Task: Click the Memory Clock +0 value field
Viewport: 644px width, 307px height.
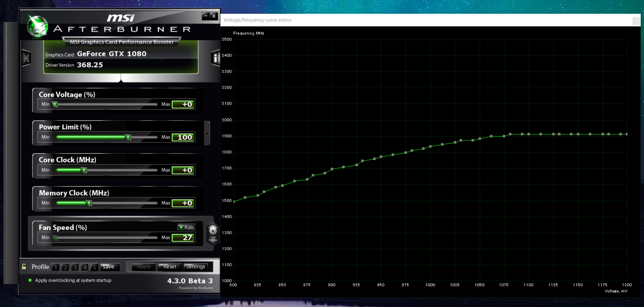Action: pos(183,203)
